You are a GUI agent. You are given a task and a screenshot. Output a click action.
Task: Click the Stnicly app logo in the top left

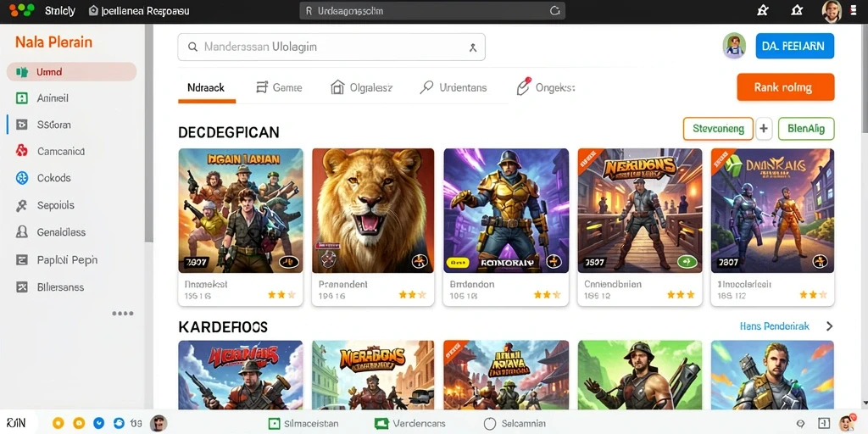pos(22,10)
